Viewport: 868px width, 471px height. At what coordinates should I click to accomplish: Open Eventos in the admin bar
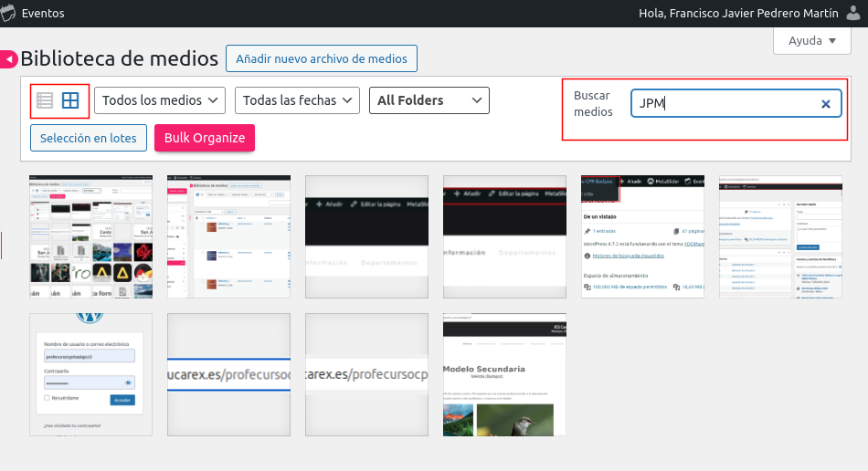tap(42, 13)
